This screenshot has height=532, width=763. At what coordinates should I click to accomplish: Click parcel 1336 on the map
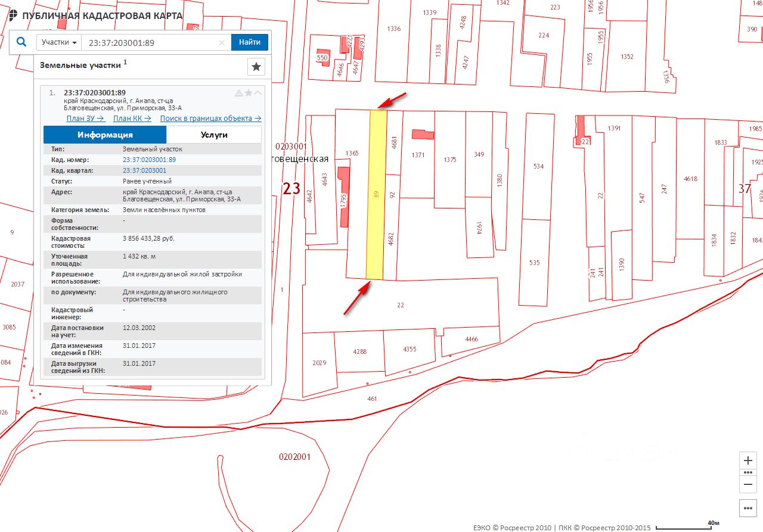[x=394, y=29]
